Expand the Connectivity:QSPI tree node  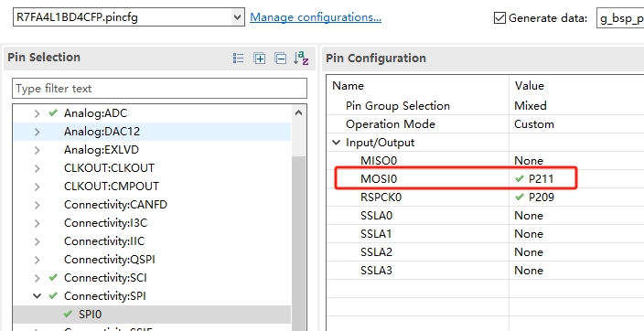(x=37, y=260)
